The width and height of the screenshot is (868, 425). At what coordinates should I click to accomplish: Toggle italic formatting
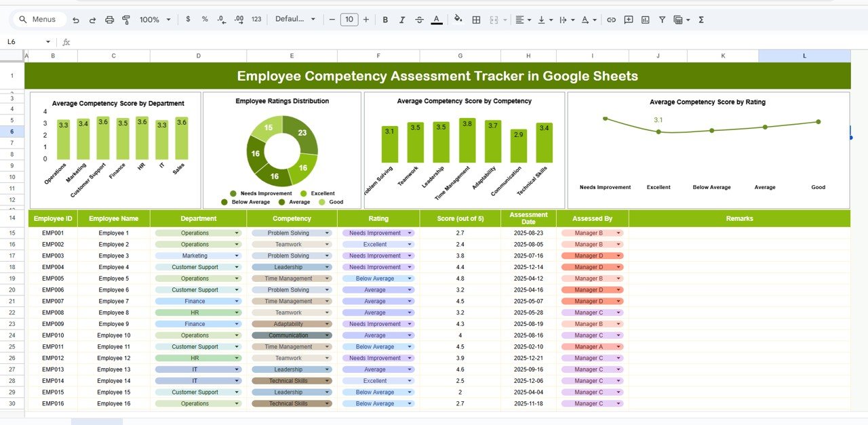(x=401, y=19)
